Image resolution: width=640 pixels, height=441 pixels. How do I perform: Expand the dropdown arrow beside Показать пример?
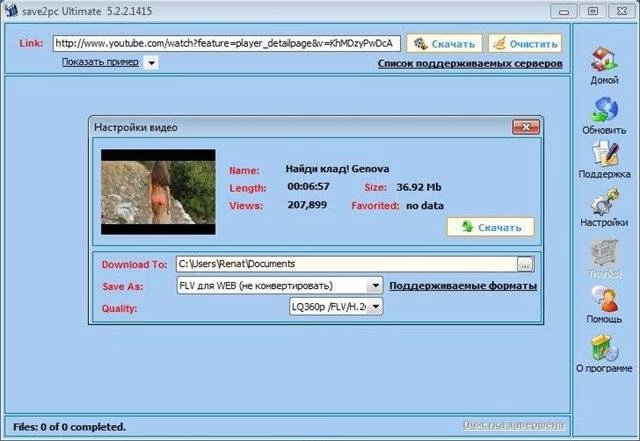[x=151, y=63]
